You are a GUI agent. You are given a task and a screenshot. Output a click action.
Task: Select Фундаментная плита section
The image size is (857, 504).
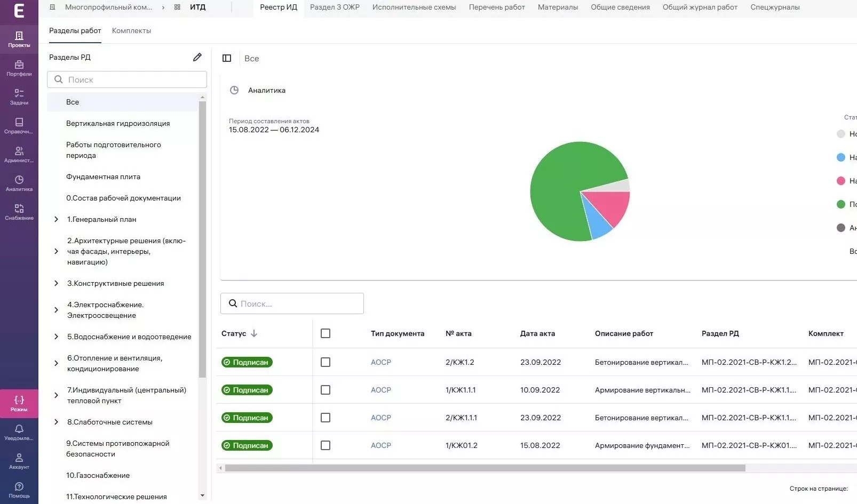103,177
